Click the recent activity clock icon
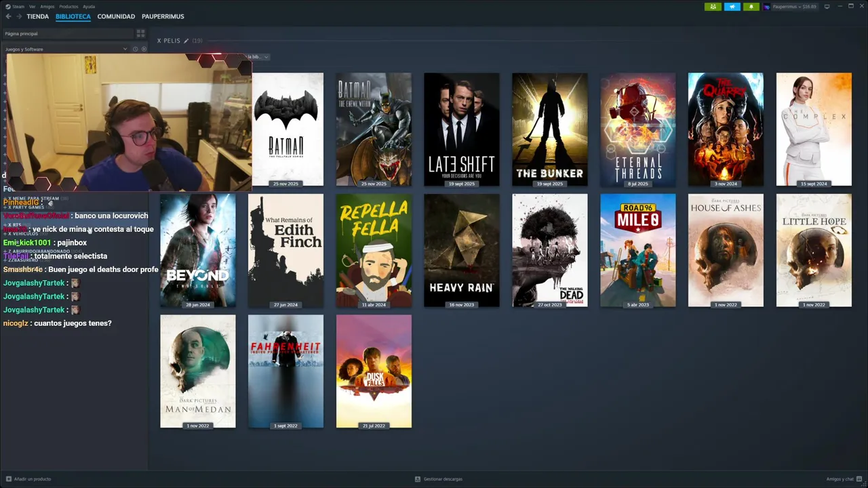The width and height of the screenshot is (868, 488). [135, 49]
